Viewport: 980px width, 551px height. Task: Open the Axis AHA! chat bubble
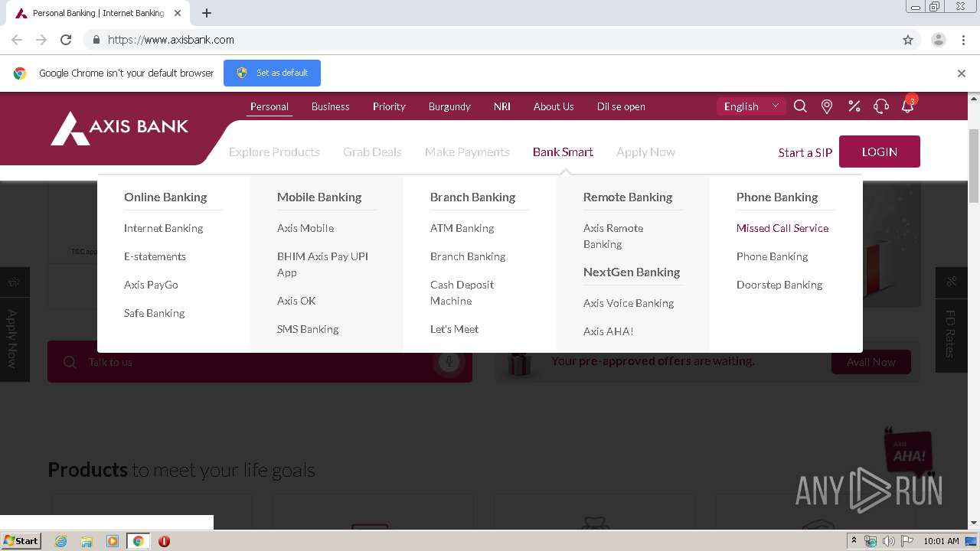coord(909,452)
